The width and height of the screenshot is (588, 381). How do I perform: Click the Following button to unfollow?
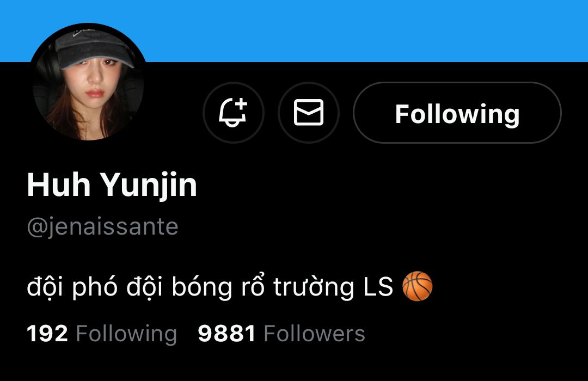[457, 113]
